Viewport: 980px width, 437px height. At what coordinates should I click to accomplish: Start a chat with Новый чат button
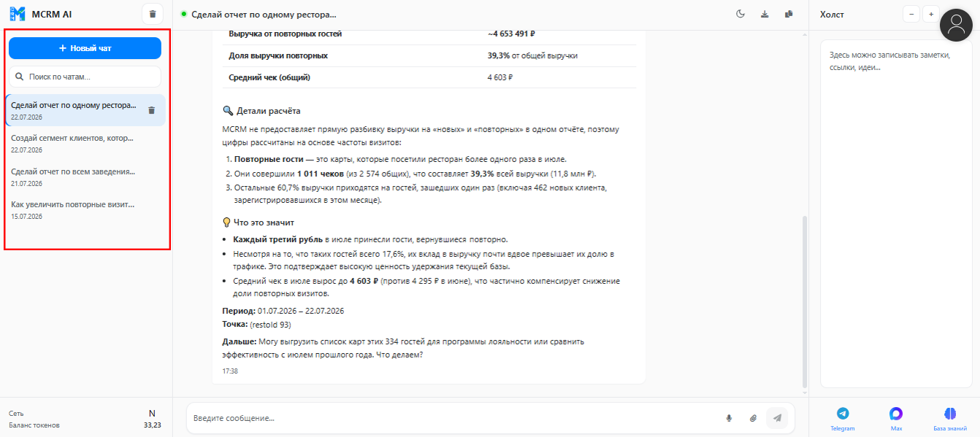point(85,48)
